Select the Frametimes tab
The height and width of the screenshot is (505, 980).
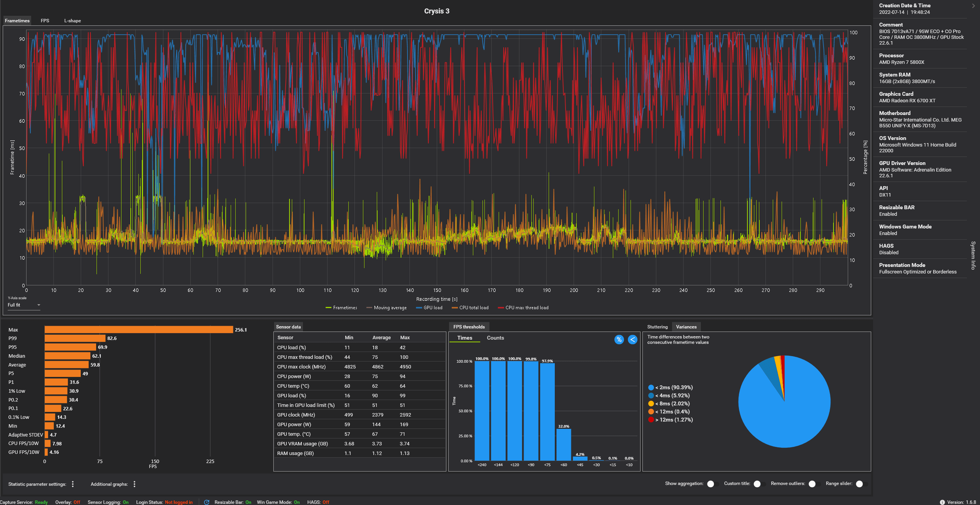(17, 21)
